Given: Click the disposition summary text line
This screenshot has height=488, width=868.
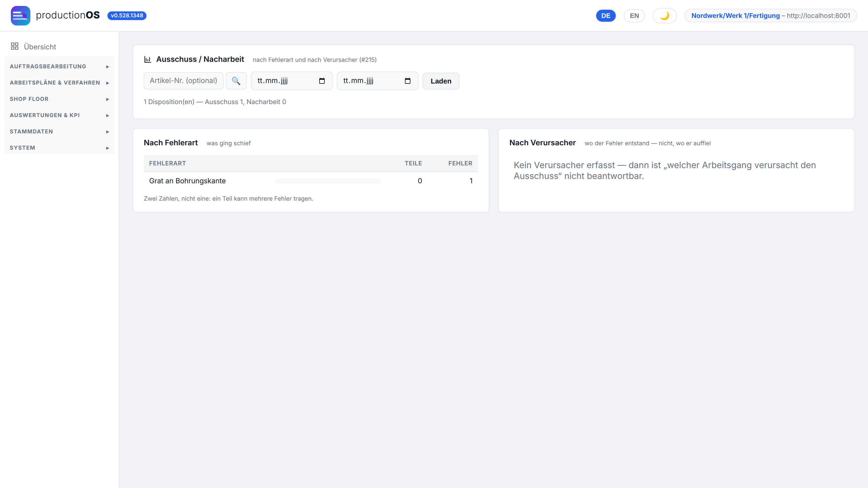Looking at the screenshot, I should [215, 102].
